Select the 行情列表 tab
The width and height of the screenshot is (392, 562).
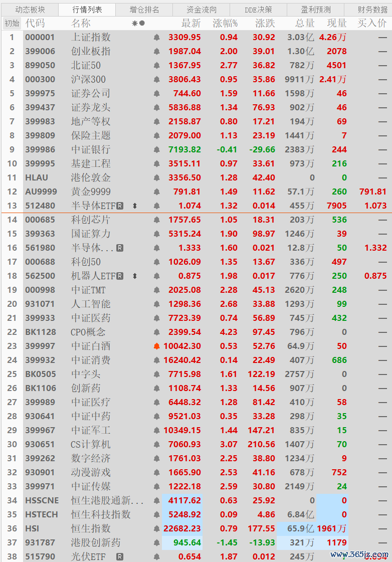pyautogui.click(x=87, y=10)
